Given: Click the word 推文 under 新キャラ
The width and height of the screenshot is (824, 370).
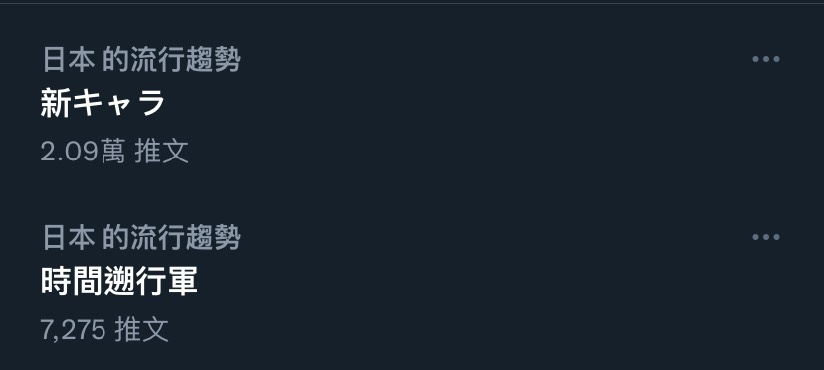Looking at the screenshot, I should coord(161,152).
